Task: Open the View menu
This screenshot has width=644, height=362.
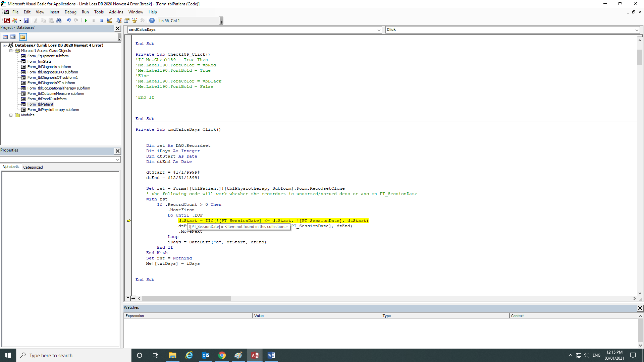Action: pos(40,12)
